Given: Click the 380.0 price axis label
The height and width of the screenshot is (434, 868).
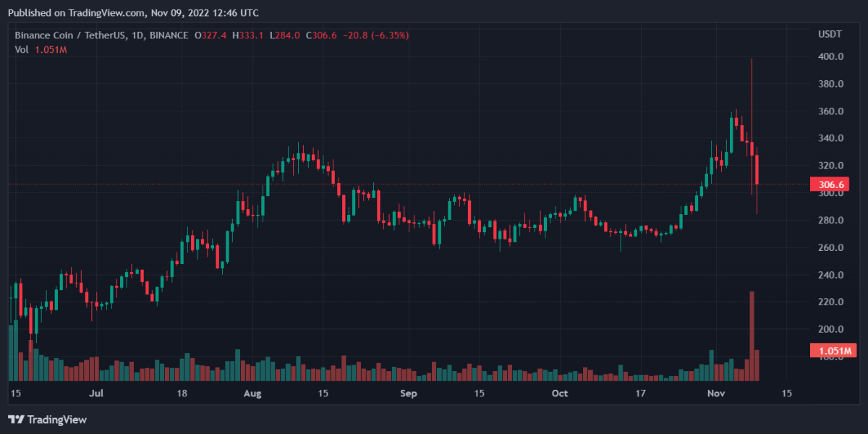Looking at the screenshot, I should point(830,84).
